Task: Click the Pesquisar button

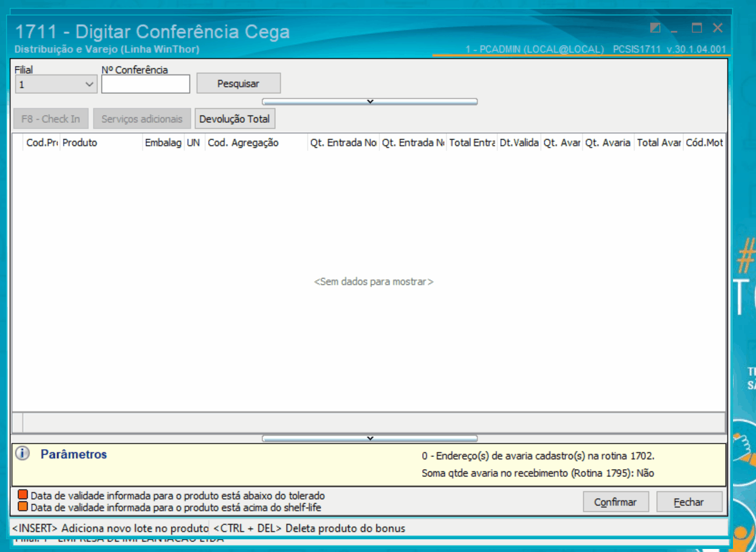Action: pyautogui.click(x=238, y=84)
